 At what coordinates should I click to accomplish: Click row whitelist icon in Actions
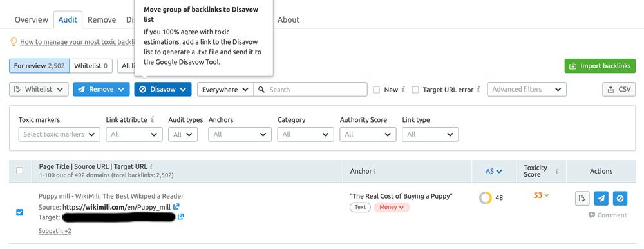coord(582,199)
